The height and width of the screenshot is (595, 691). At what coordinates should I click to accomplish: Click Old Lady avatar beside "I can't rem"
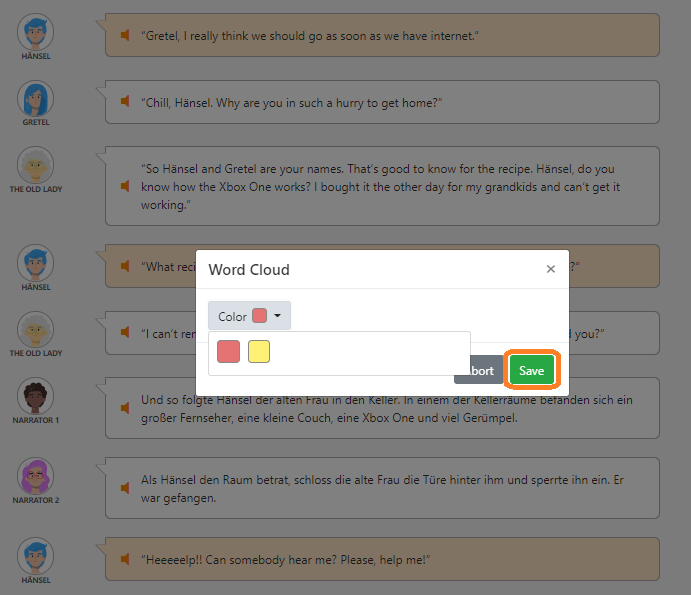coord(36,330)
